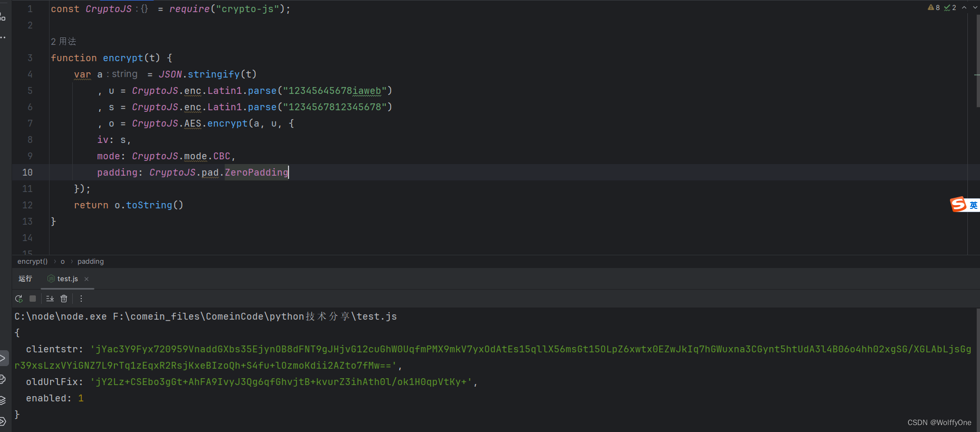
Task: Click the o breadcrumb item
Action: pos(63,262)
